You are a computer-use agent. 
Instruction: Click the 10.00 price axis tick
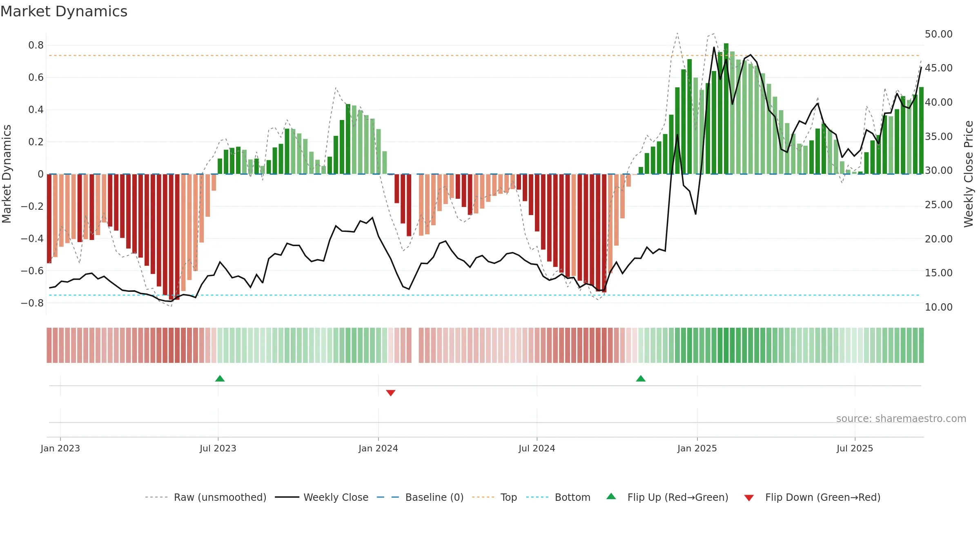tap(938, 307)
